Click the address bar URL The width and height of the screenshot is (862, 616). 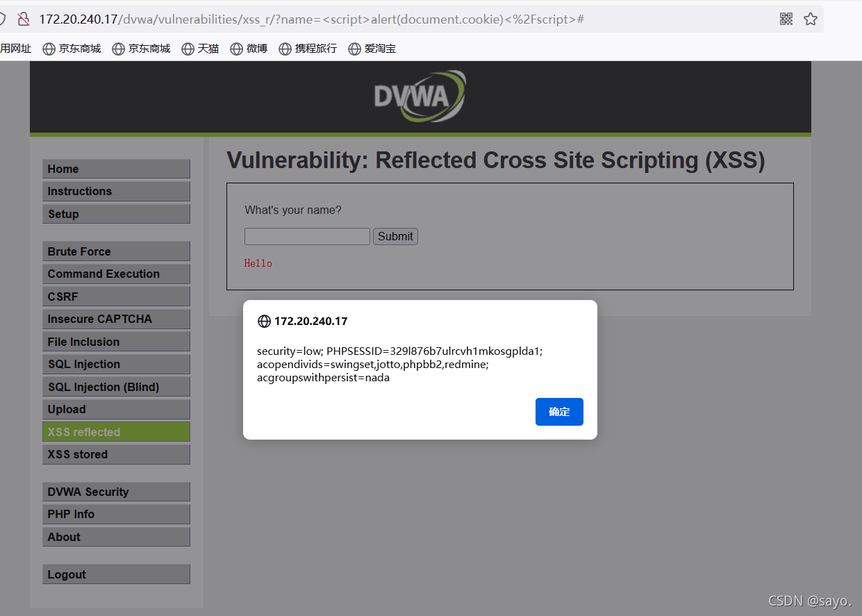coord(311,19)
